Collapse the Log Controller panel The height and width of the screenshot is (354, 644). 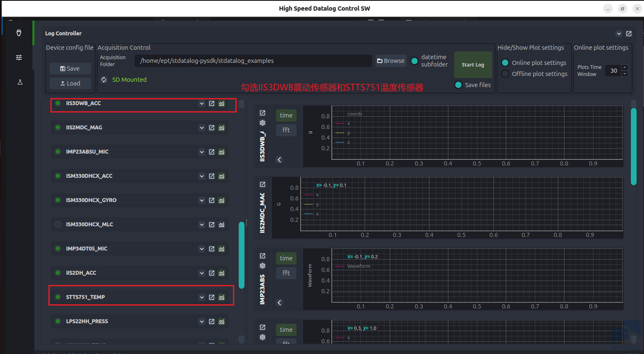pyautogui.click(x=619, y=34)
